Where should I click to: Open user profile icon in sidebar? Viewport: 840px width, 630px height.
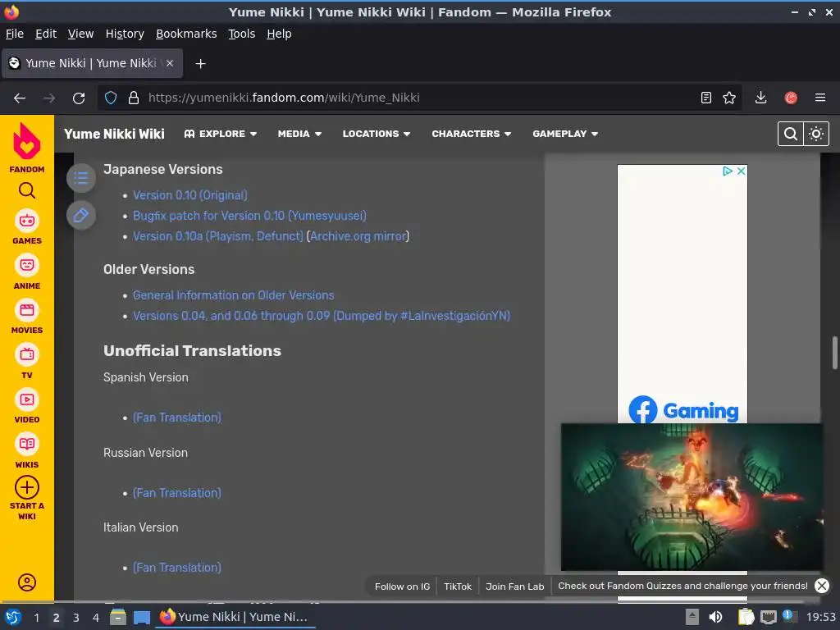(x=27, y=582)
